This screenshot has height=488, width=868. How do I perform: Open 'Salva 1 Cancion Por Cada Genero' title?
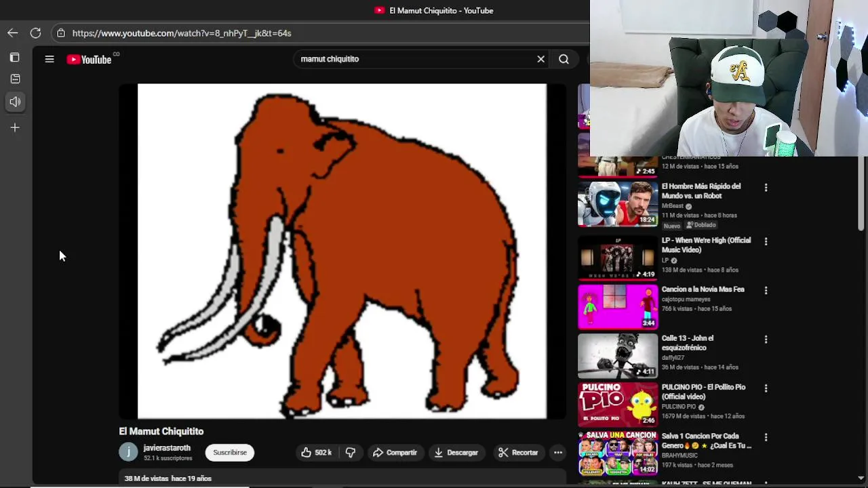[707, 441]
